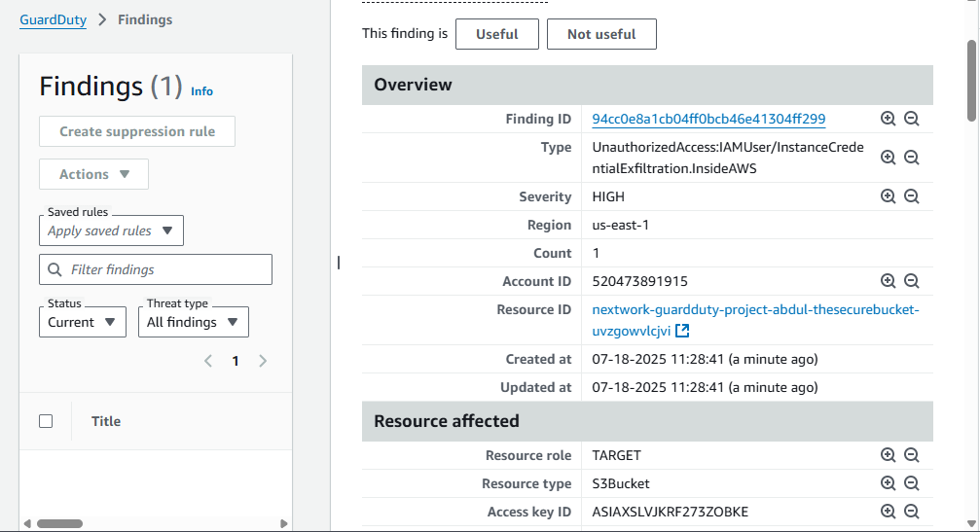This screenshot has width=980, height=532.
Task: Click vertical scrollbar thumb in details panel
Action: (971, 80)
